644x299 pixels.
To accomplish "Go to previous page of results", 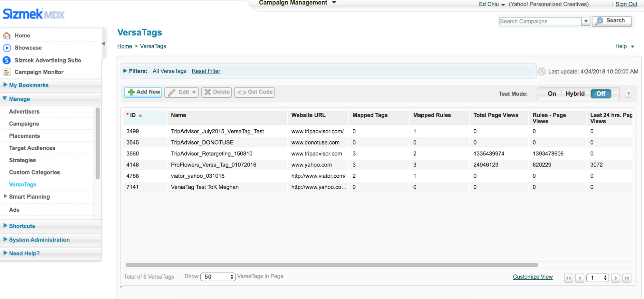I will [580, 278].
